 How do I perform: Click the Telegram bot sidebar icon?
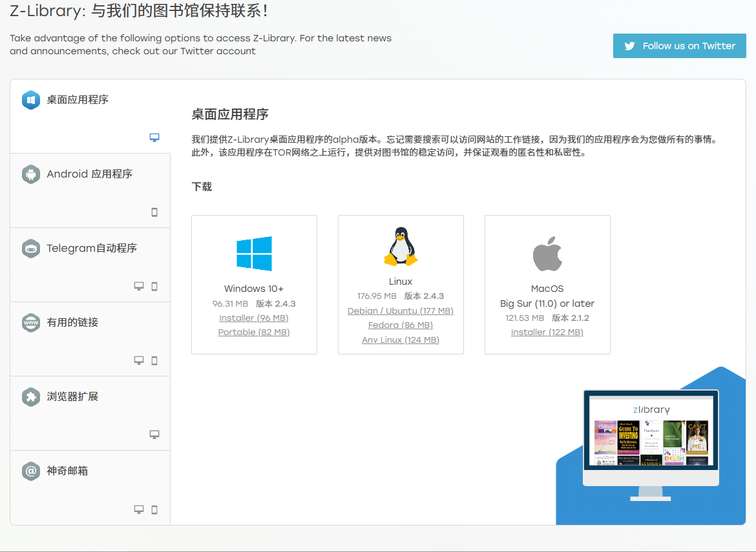31,248
